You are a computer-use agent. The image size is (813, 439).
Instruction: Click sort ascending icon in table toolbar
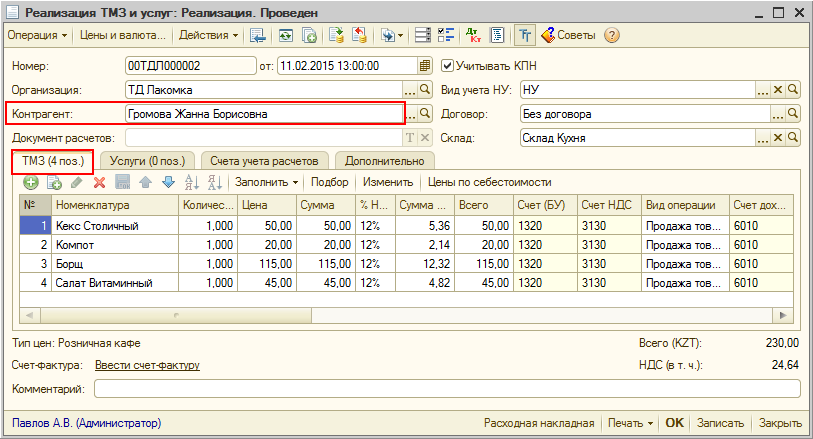click(x=193, y=182)
